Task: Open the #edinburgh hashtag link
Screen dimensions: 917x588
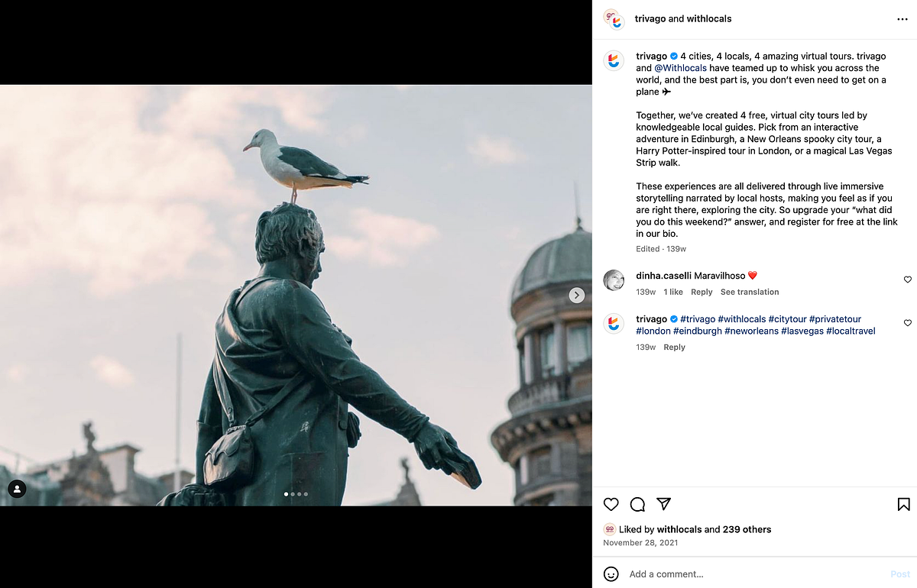Action: (698, 331)
